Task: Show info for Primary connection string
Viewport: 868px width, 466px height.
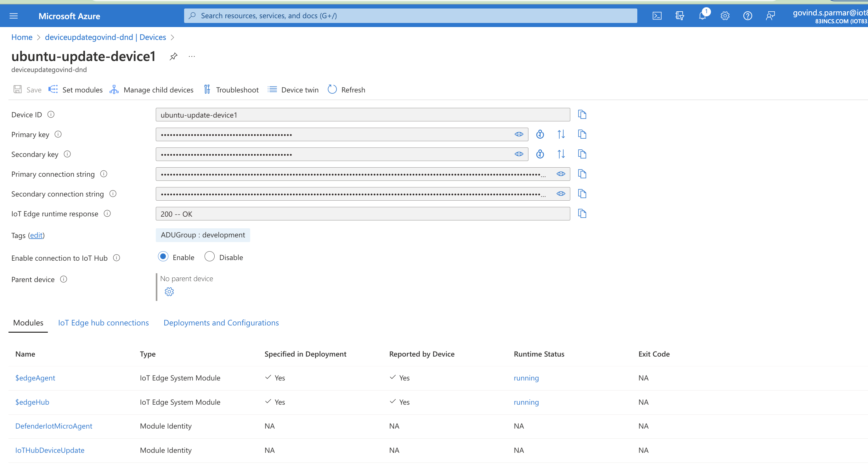Action: pyautogui.click(x=104, y=174)
